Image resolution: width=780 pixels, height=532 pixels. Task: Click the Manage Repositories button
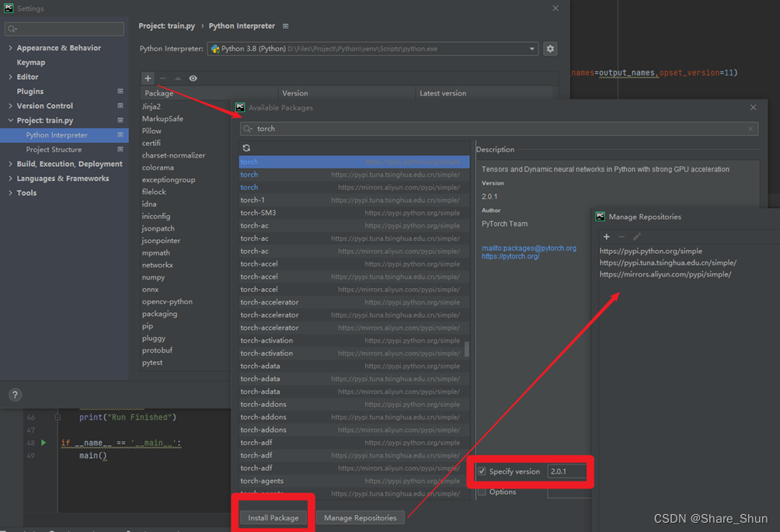[360, 517]
